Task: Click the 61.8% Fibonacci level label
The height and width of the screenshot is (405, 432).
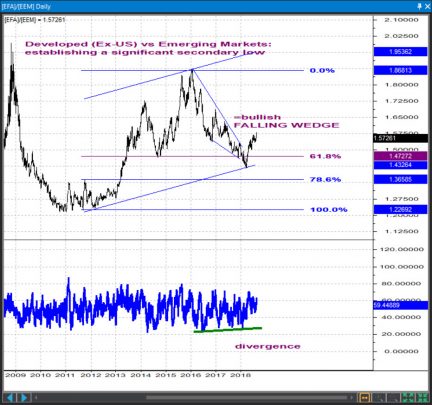Action: pos(325,156)
